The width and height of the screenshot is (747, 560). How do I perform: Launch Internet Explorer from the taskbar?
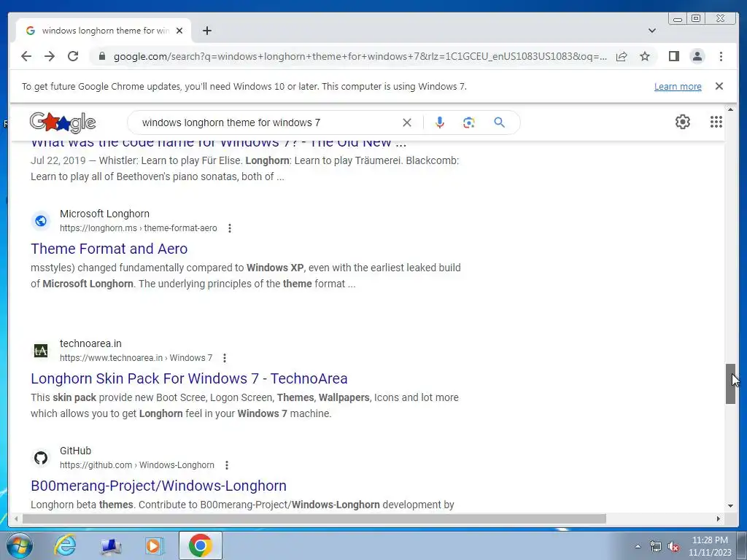click(x=65, y=545)
